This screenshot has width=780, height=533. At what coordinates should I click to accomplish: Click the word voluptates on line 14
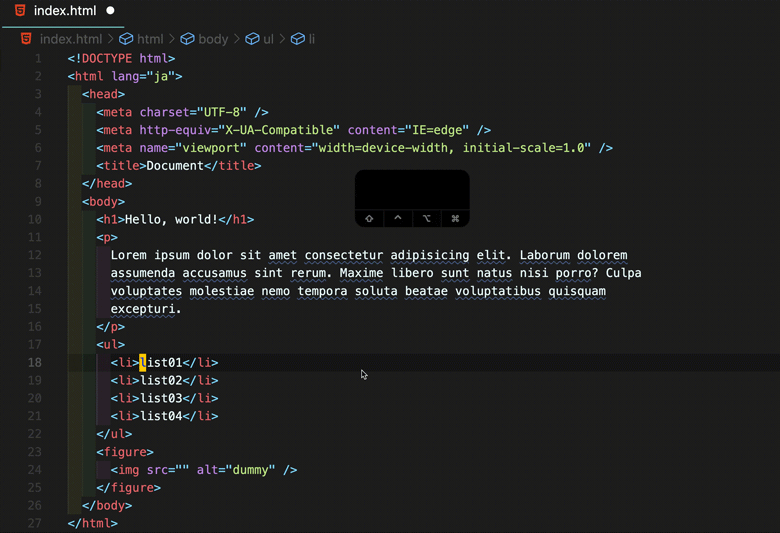coord(146,291)
